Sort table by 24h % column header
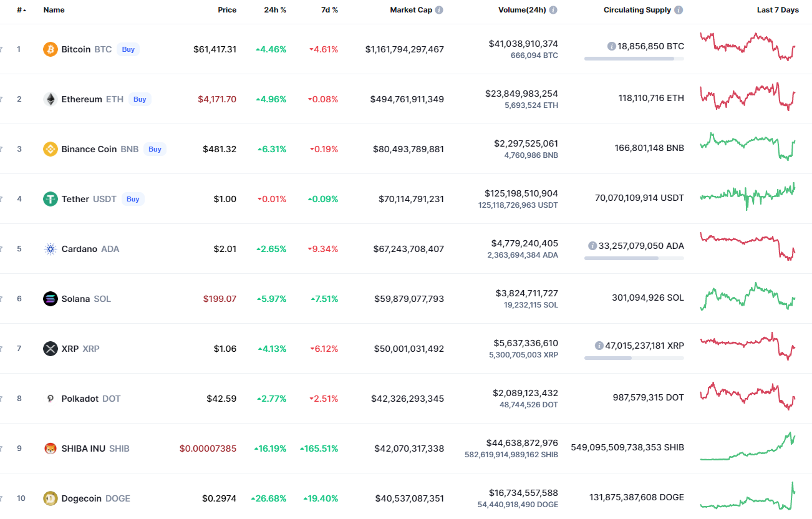 point(275,10)
